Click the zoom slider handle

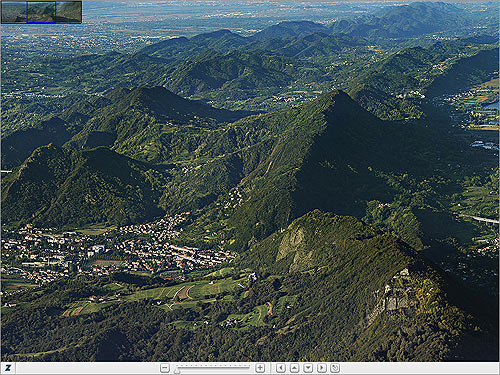[x=177, y=370]
